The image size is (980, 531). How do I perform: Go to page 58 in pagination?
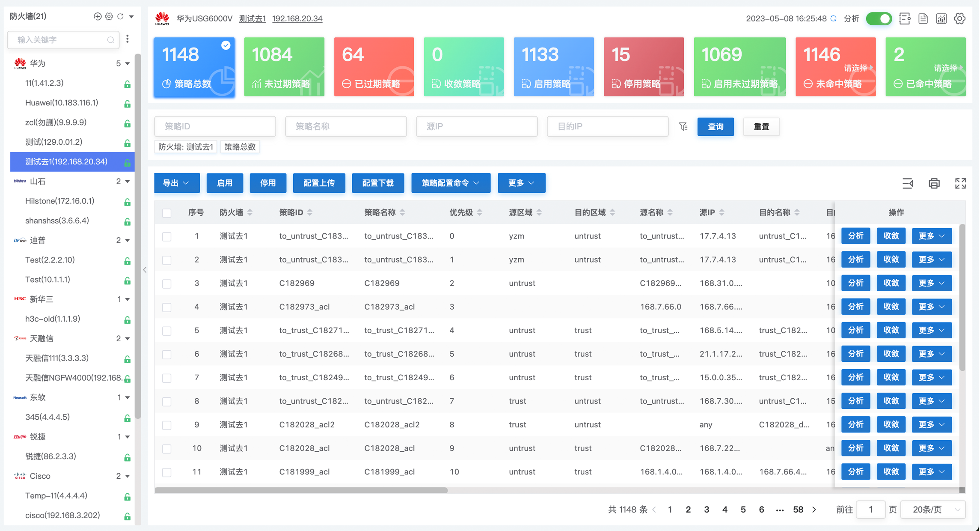tap(798, 510)
